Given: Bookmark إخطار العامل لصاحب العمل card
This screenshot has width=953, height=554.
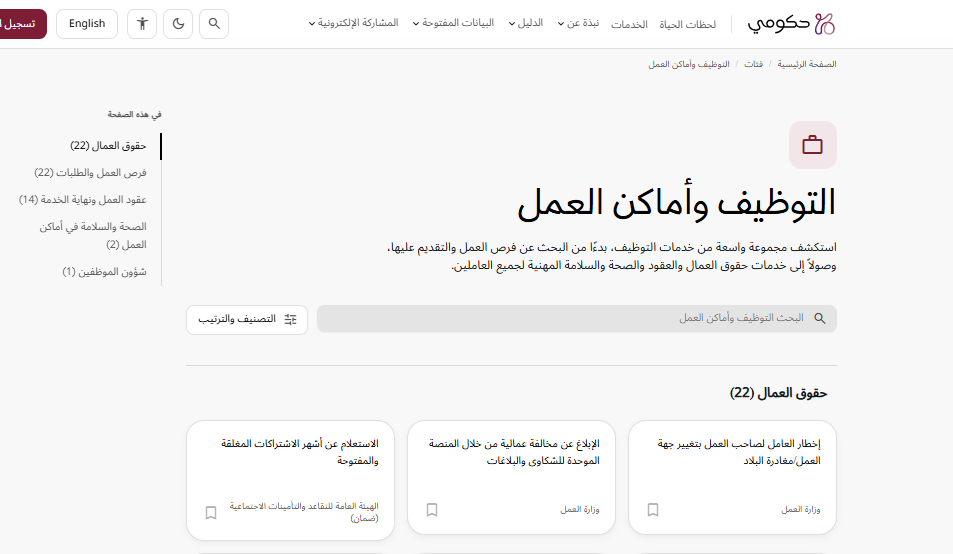Looking at the screenshot, I should click(x=653, y=510).
